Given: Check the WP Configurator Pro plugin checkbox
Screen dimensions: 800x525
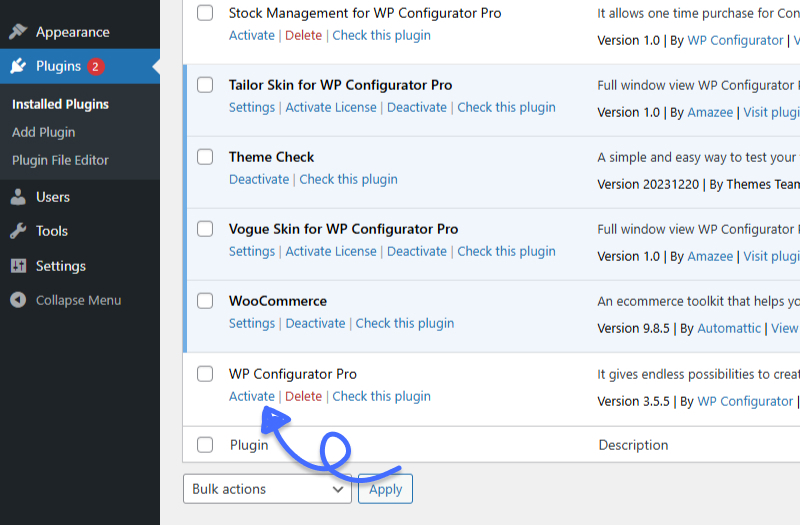Looking at the screenshot, I should pos(205,373).
